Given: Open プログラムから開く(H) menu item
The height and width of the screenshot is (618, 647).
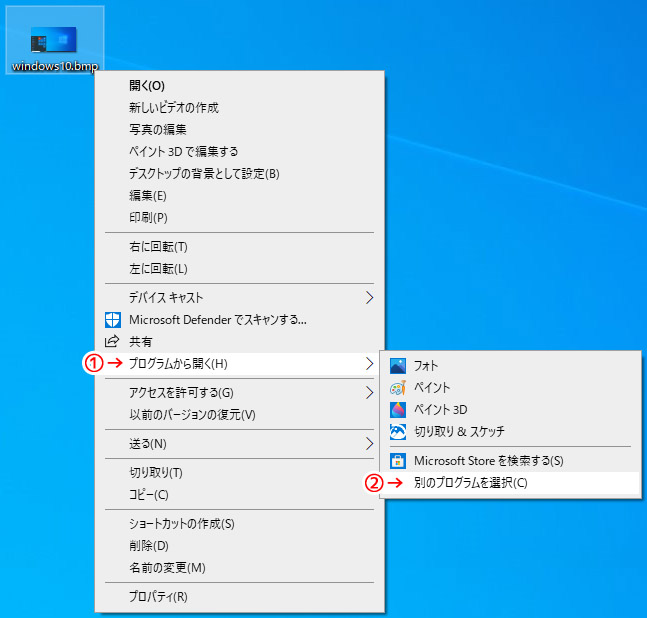Looking at the screenshot, I should [x=239, y=363].
